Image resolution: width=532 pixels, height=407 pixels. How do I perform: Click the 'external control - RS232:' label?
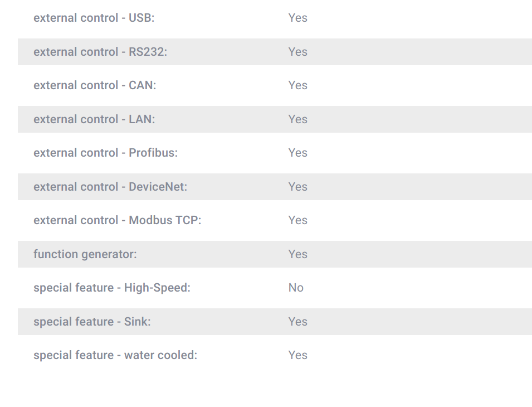point(100,52)
